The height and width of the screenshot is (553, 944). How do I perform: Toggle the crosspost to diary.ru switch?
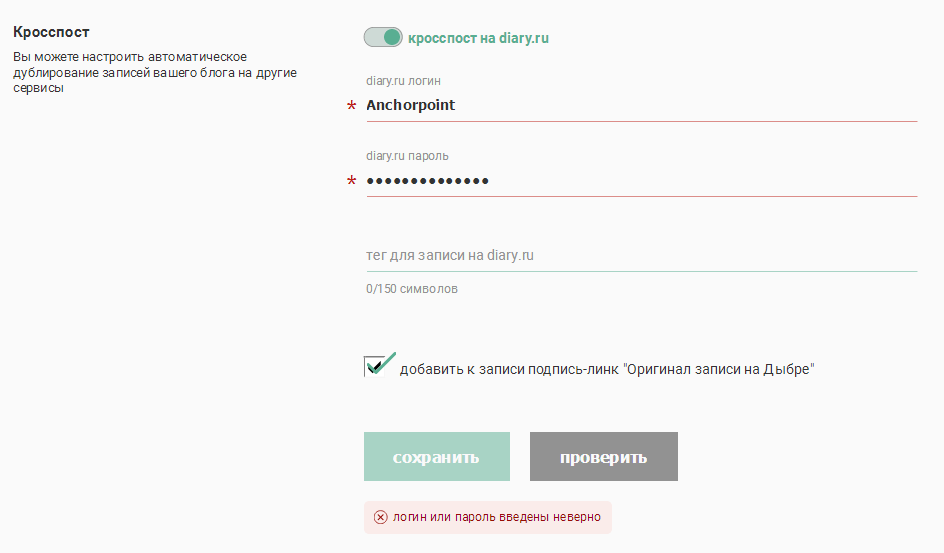tap(383, 38)
